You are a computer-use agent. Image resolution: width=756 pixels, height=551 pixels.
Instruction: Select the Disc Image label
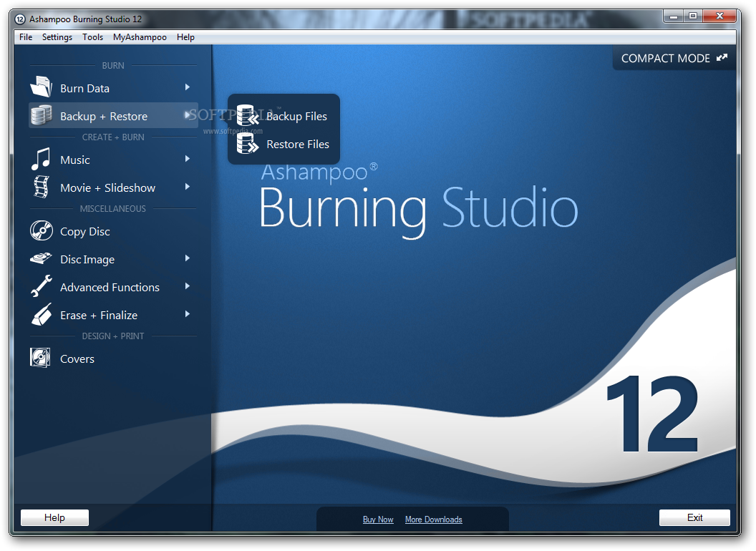[x=87, y=260]
